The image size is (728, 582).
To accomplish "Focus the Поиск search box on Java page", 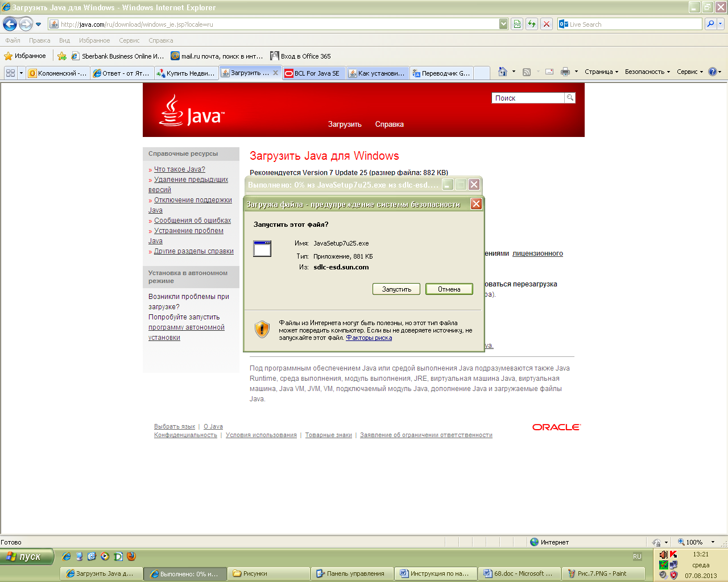I will tap(528, 98).
